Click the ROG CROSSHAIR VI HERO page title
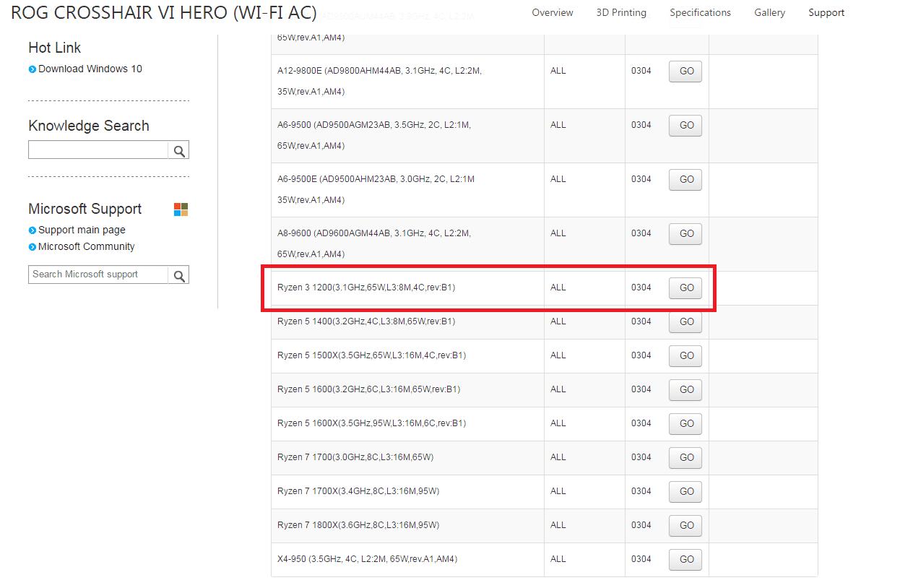 (x=164, y=14)
